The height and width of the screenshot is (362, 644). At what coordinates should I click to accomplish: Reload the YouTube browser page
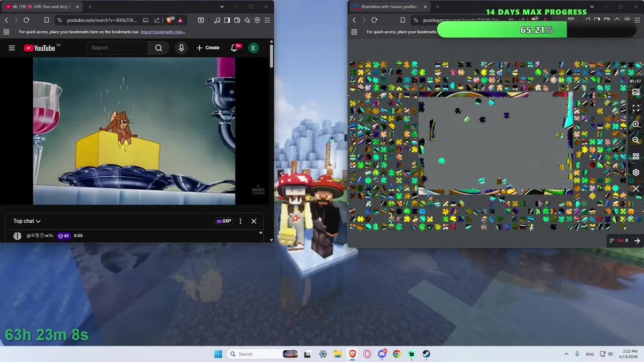26,20
